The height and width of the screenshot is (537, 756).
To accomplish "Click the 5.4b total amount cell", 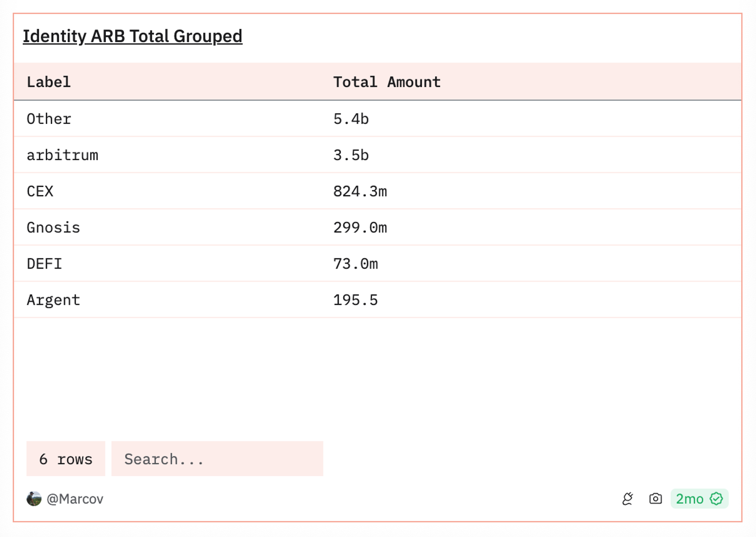I will (351, 119).
